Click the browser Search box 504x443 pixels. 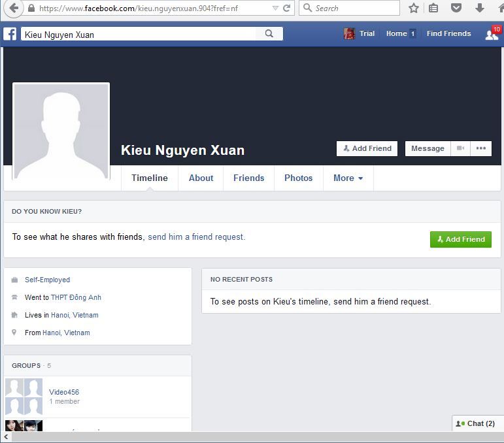[x=349, y=8]
